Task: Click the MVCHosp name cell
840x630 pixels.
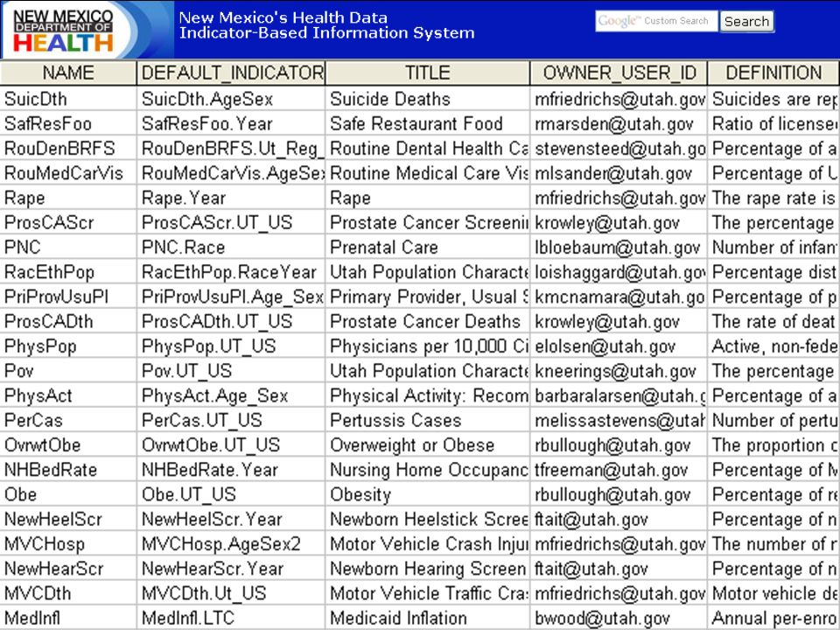Action: 68,543
